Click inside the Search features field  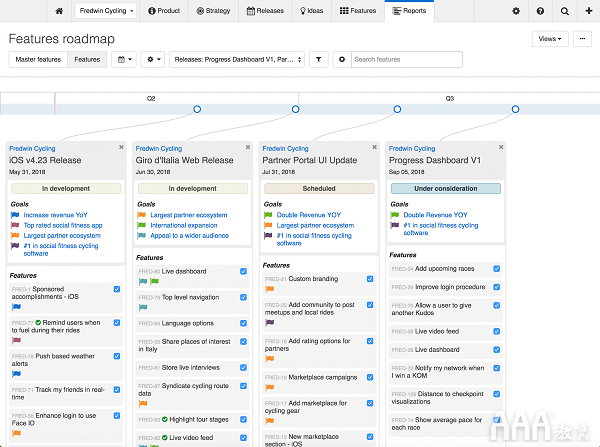tap(407, 59)
